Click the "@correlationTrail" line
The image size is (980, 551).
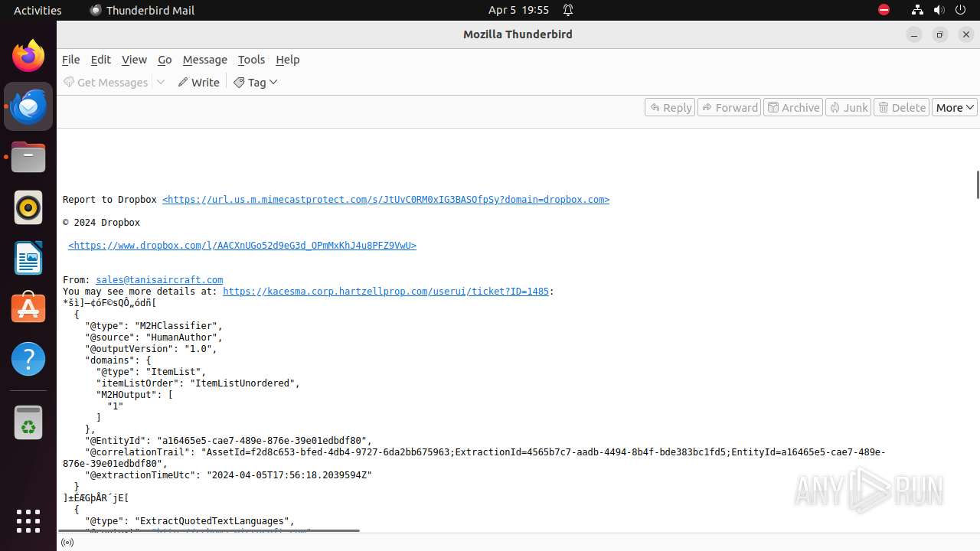click(474, 458)
